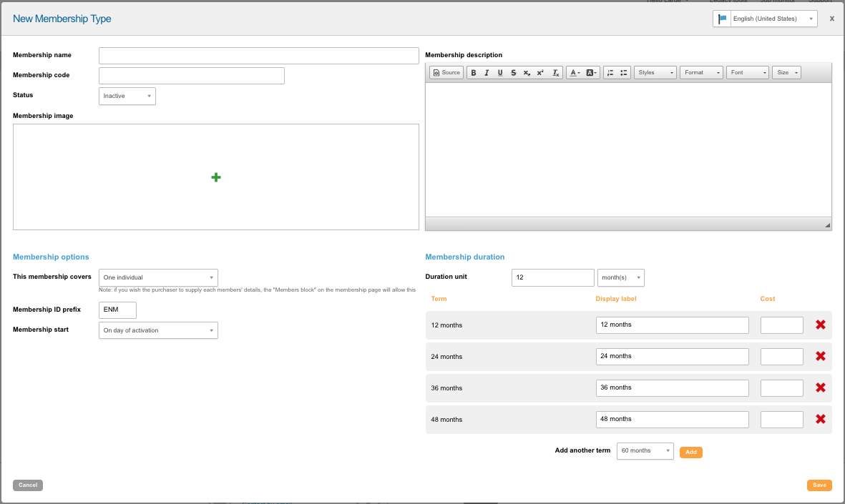Click the Membership name input field
The image size is (845, 504).
coord(258,56)
